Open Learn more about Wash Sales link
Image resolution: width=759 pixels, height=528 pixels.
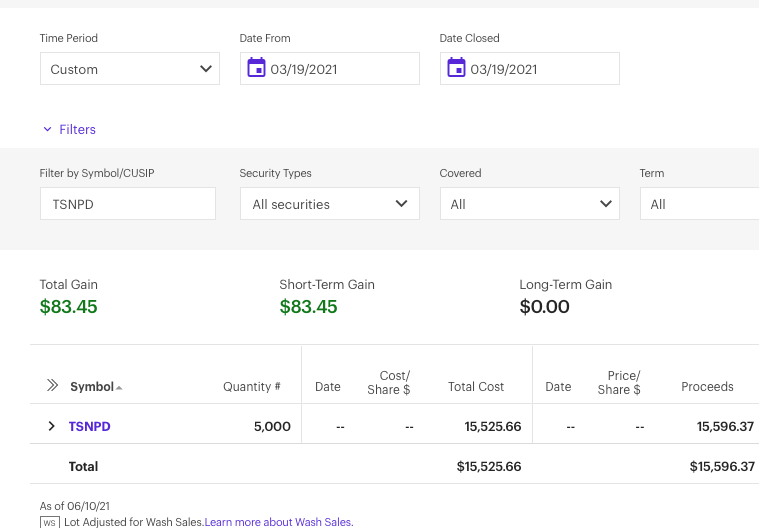point(278,522)
